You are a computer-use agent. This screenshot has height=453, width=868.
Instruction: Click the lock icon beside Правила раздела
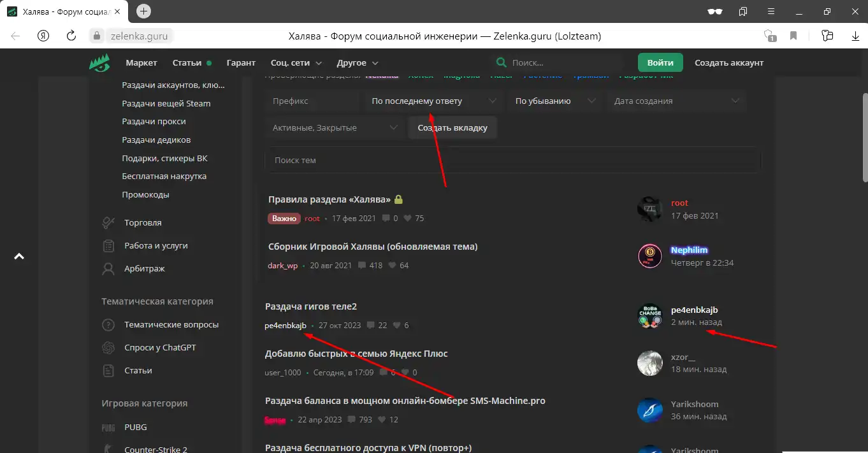coord(398,199)
